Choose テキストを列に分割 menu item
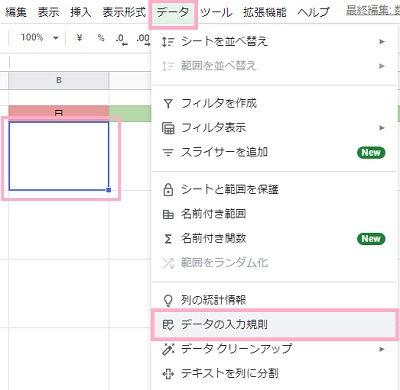Image resolution: width=400 pixels, height=390 pixels. 274,374
